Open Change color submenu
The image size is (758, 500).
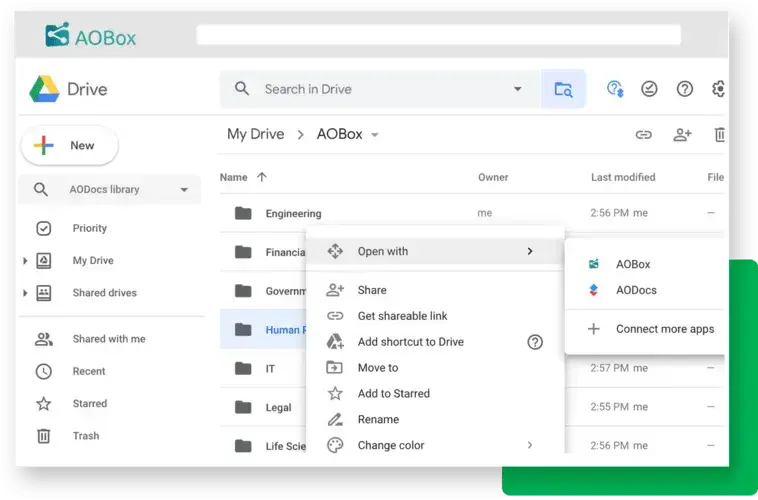coord(391,446)
